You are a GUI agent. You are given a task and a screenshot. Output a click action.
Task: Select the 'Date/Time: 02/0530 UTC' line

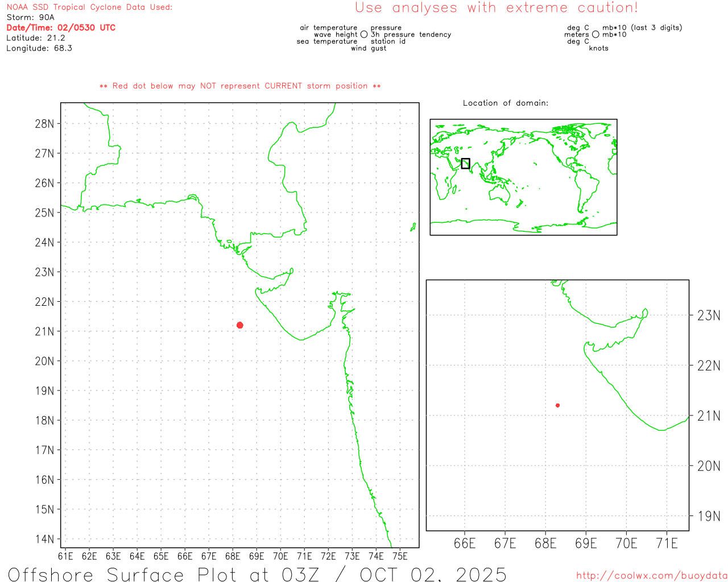[61, 28]
